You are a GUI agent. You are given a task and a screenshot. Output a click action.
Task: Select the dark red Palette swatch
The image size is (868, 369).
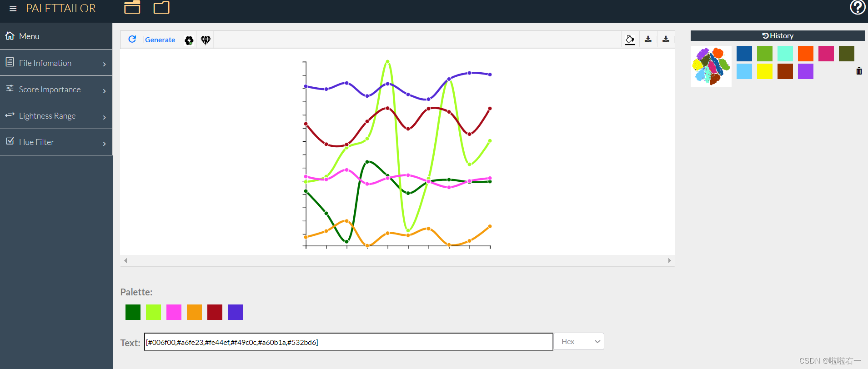coord(215,312)
